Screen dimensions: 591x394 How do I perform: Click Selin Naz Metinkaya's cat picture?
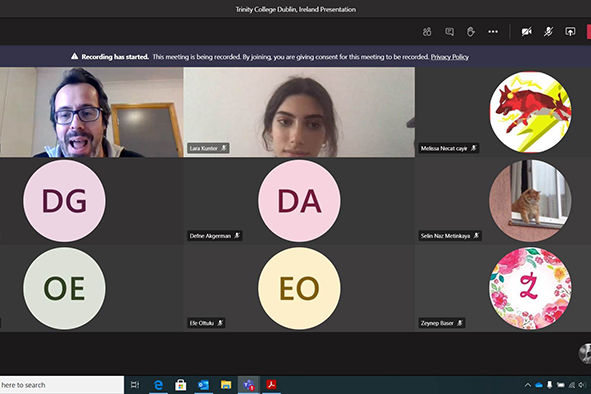(530, 201)
